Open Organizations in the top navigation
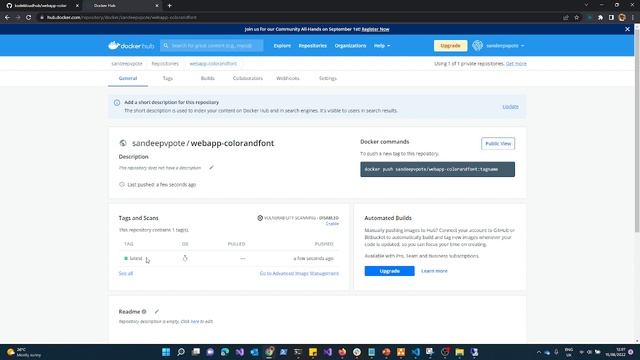 [350, 46]
